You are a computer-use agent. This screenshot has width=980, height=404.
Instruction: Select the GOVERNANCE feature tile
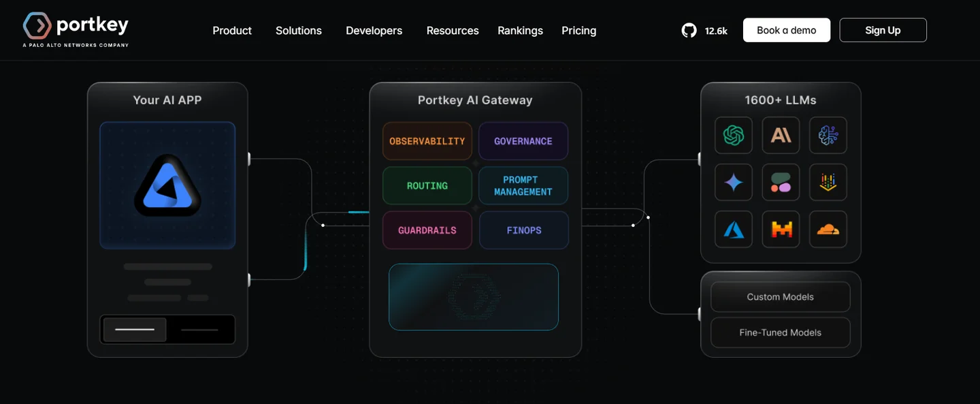[523, 141]
